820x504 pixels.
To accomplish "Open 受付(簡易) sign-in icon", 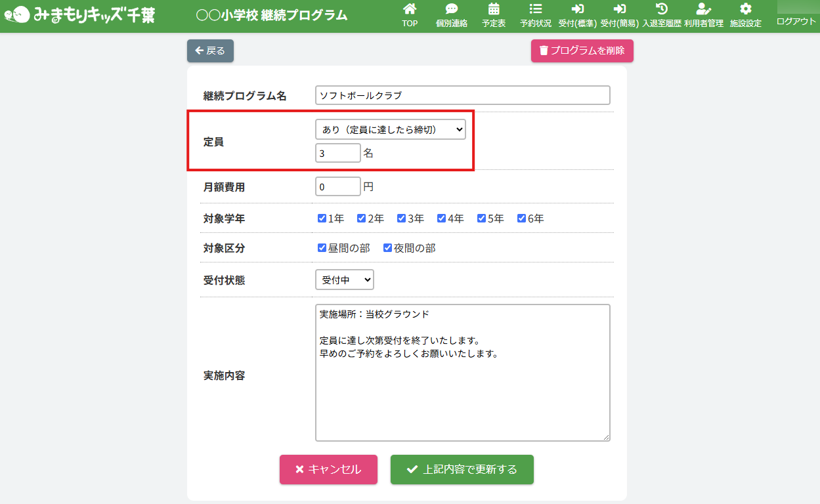I will pyautogui.click(x=619, y=9).
